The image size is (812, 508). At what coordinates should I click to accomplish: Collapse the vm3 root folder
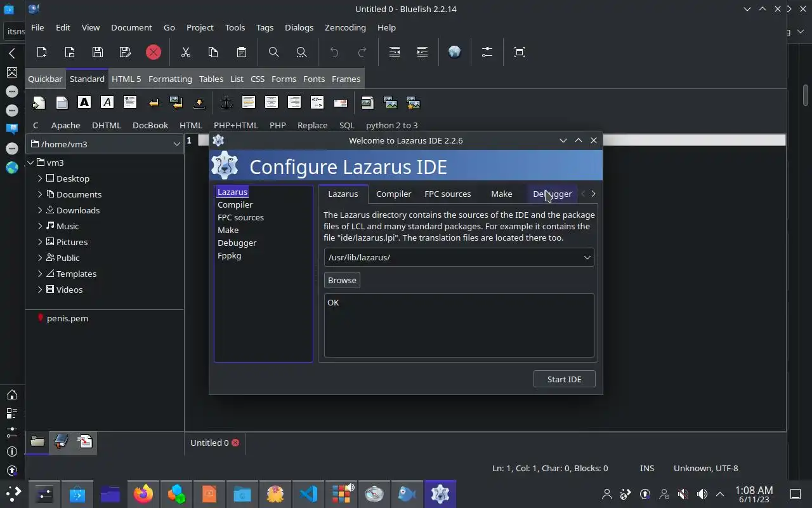pyautogui.click(x=30, y=163)
